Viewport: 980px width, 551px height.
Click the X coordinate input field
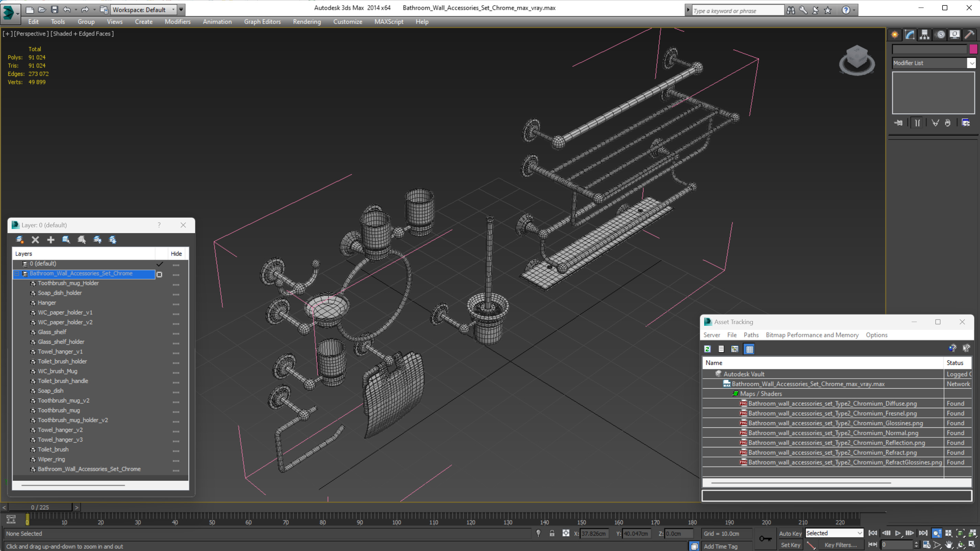pos(595,533)
